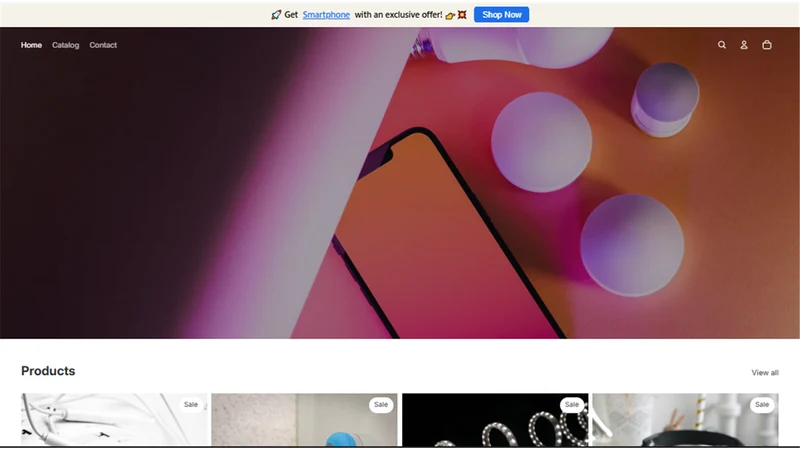Open the Catalog menu item
800x450 pixels.
point(65,45)
